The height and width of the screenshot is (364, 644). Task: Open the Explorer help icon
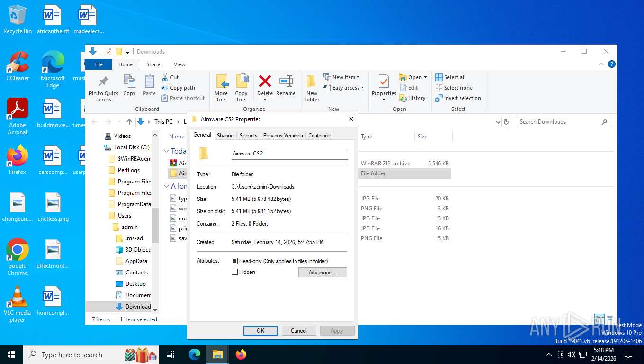[611, 64]
